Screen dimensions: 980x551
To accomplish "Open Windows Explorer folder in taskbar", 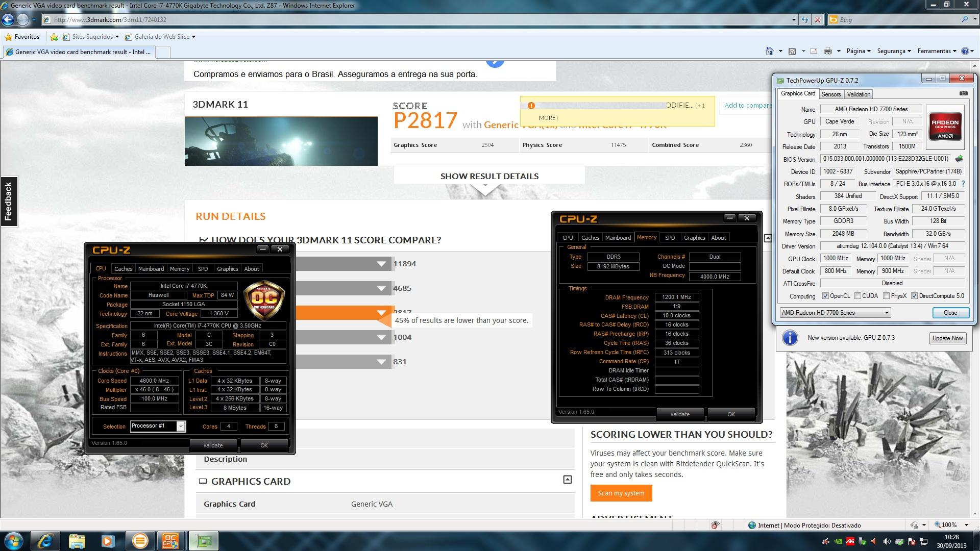I will [x=77, y=541].
